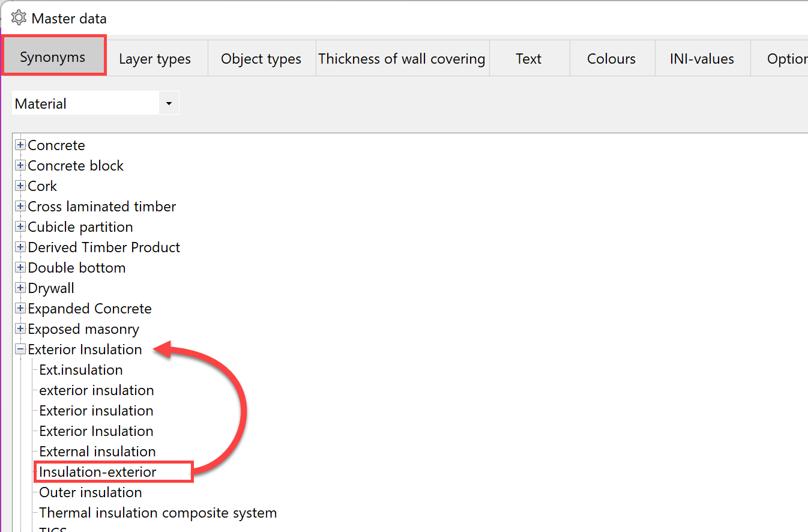The height and width of the screenshot is (532, 808).
Task: Select Expanded Concrete entry
Action: coord(89,309)
